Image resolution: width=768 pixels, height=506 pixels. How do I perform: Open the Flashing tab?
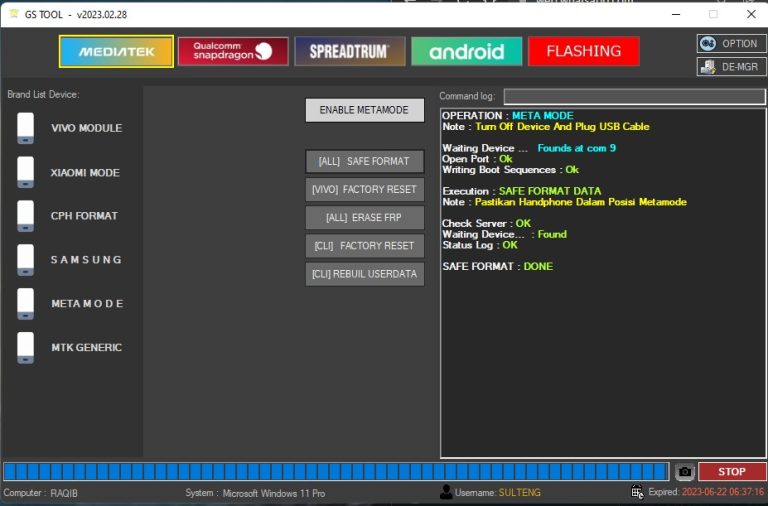584,51
